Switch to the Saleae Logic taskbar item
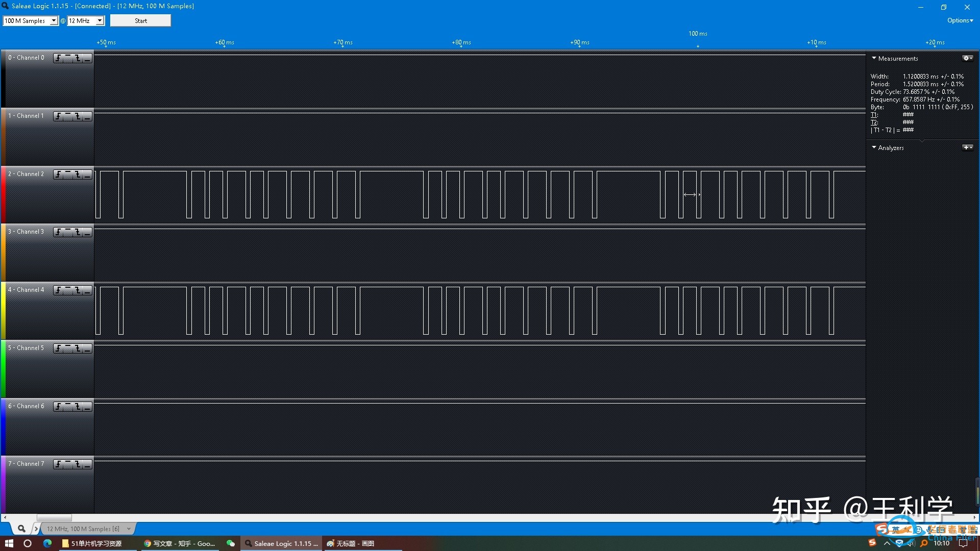 281,543
